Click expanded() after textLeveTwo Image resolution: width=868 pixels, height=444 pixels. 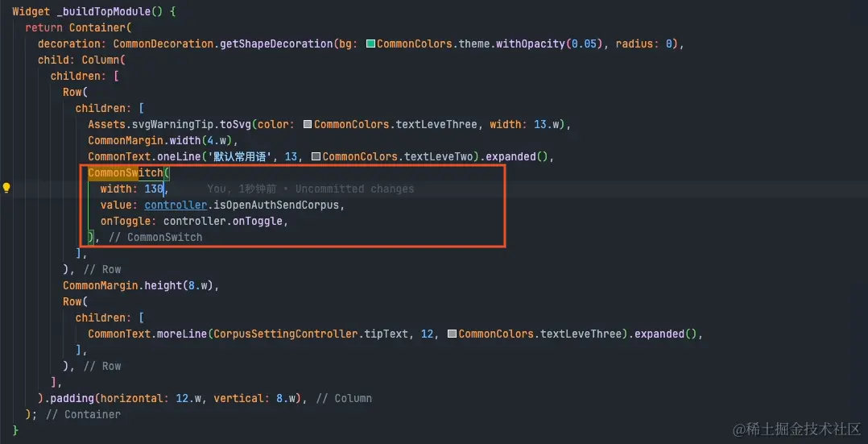(x=517, y=157)
